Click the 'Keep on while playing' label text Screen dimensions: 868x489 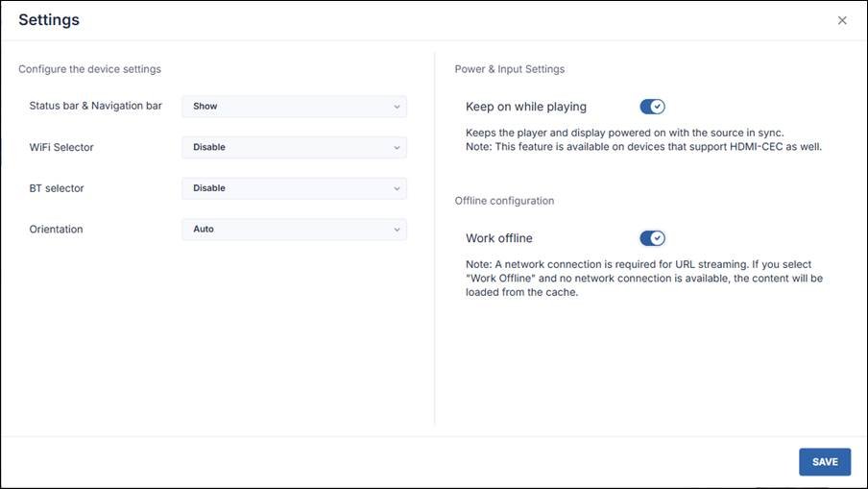coord(526,107)
